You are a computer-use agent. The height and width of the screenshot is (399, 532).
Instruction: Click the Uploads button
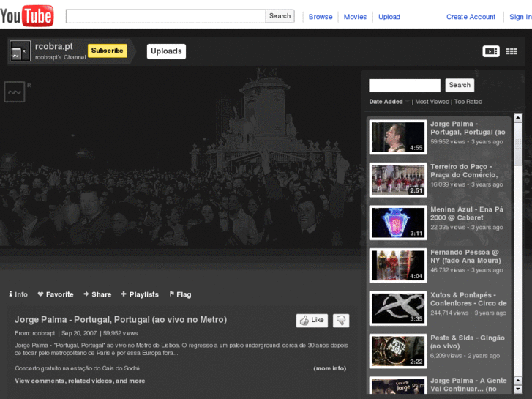166,51
